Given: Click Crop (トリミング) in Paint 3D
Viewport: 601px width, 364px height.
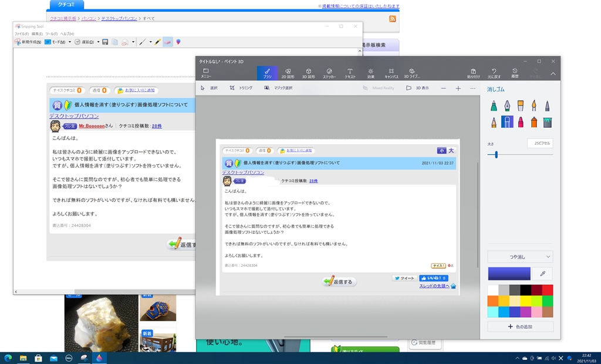Looking at the screenshot, I should [x=241, y=88].
